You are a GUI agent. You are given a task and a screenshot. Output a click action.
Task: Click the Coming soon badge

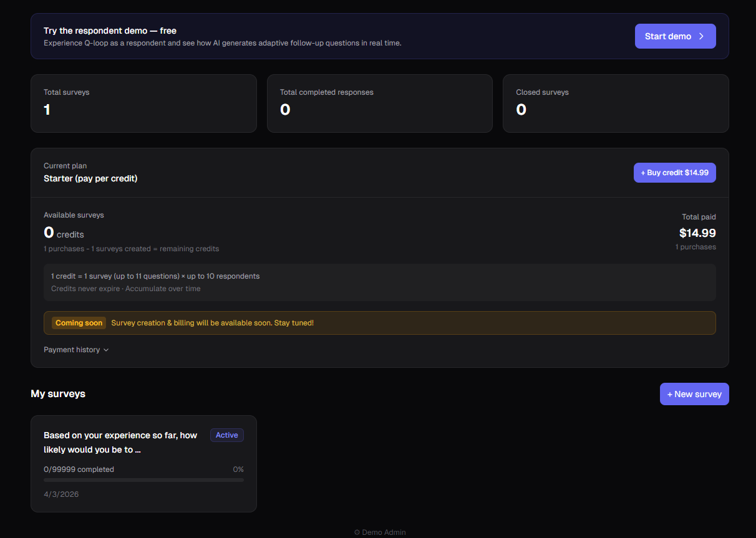[79, 323]
